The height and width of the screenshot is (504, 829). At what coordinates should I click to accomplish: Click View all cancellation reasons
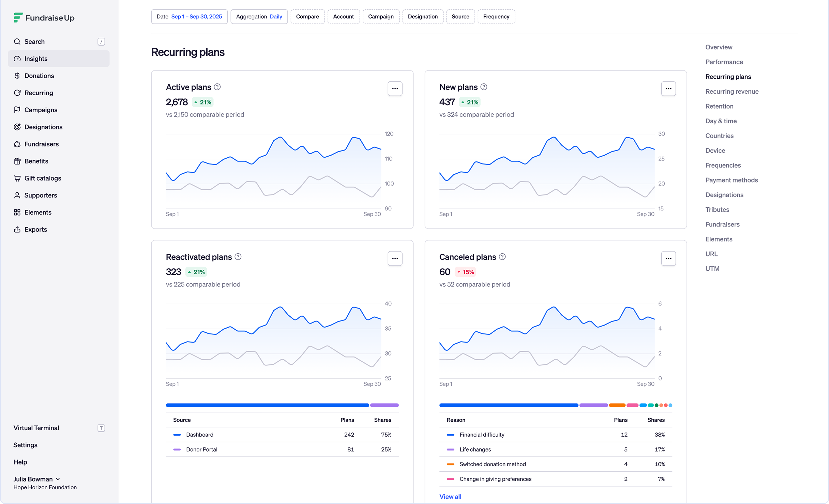point(450,497)
